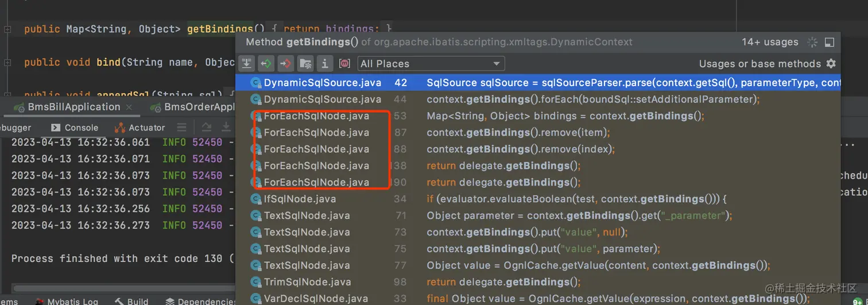Select TextSqlNode.java line 71 usage
This screenshot has width=868, height=305.
538,216
